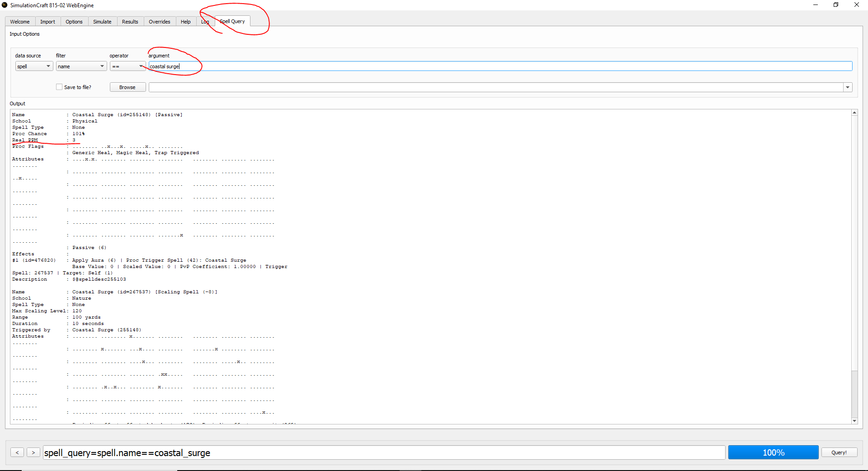Image resolution: width=868 pixels, height=471 pixels.
Task: Focus the spell_query command line field
Action: (x=384, y=452)
